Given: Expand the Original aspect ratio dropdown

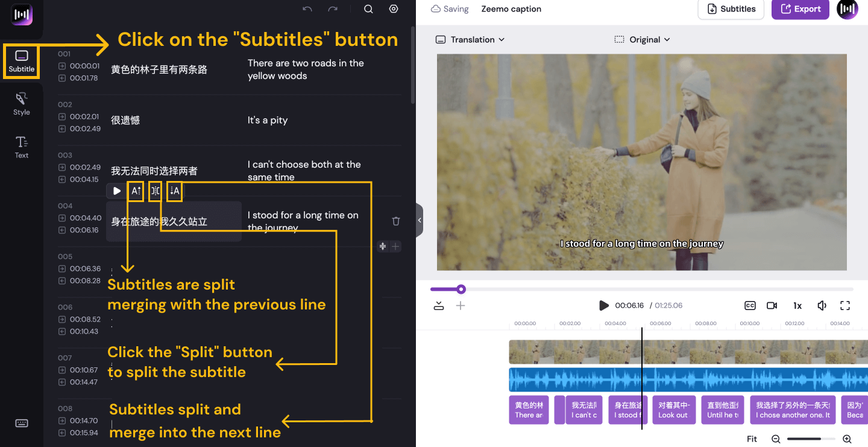Looking at the screenshot, I should [643, 40].
